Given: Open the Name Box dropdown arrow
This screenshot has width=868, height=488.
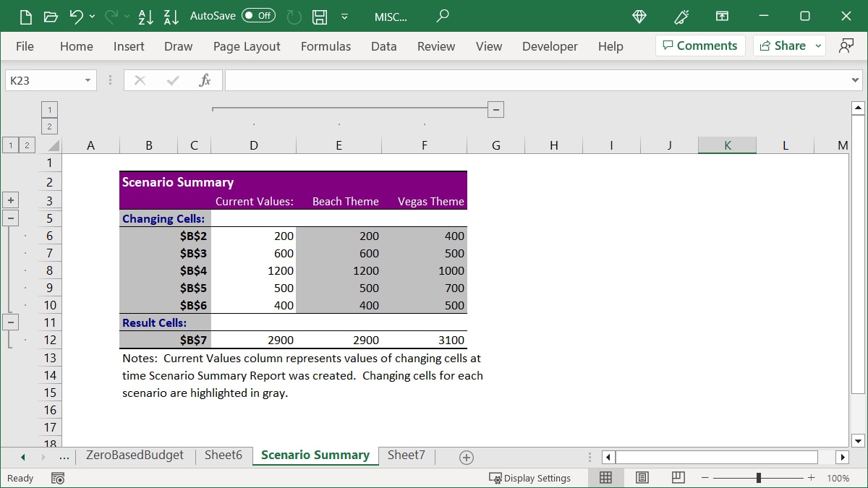Looking at the screenshot, I should click(90, 80).
